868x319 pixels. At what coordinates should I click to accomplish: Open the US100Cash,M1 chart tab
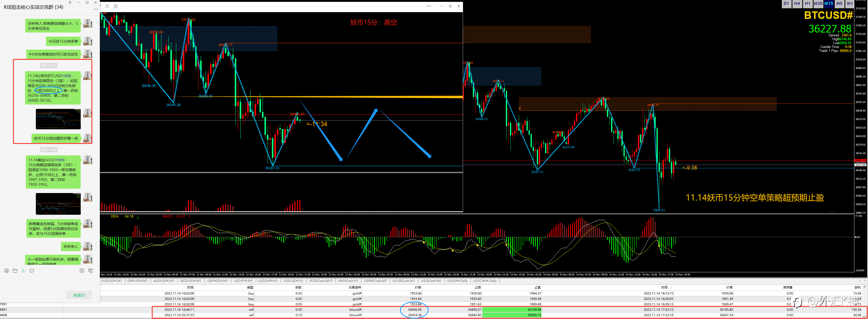(404, 281)
